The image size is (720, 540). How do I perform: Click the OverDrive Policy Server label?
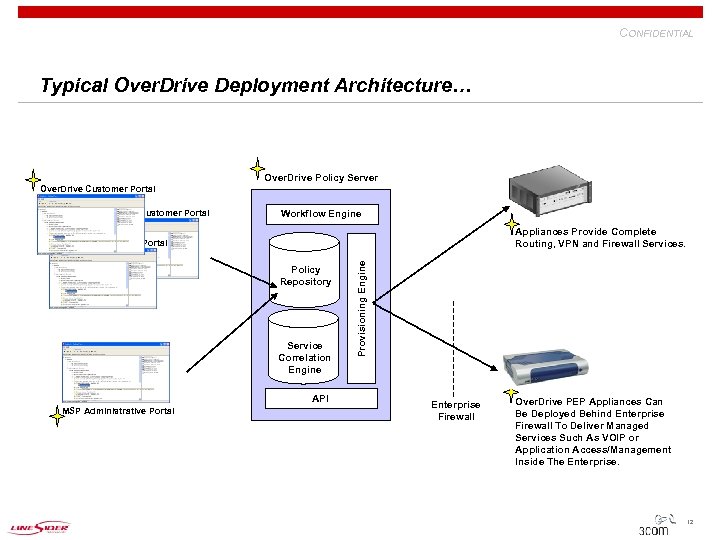click(x=321, y=178)
